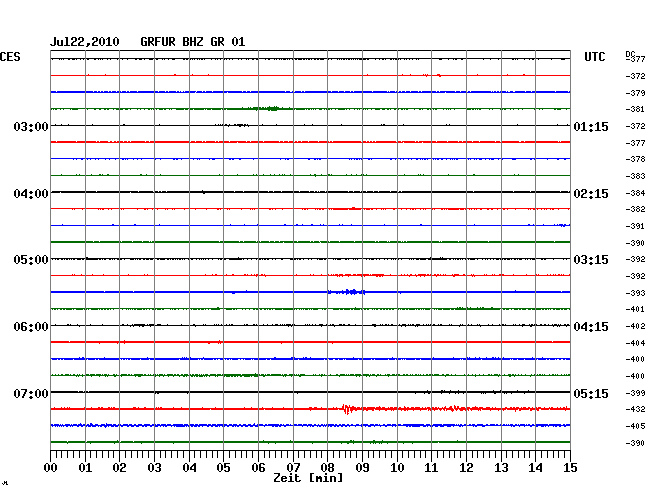Select minute tick label 02 on Zeit axis
The height and width of the screenshot is (494, 650).
pyautogui.click(x=119, y=468)
